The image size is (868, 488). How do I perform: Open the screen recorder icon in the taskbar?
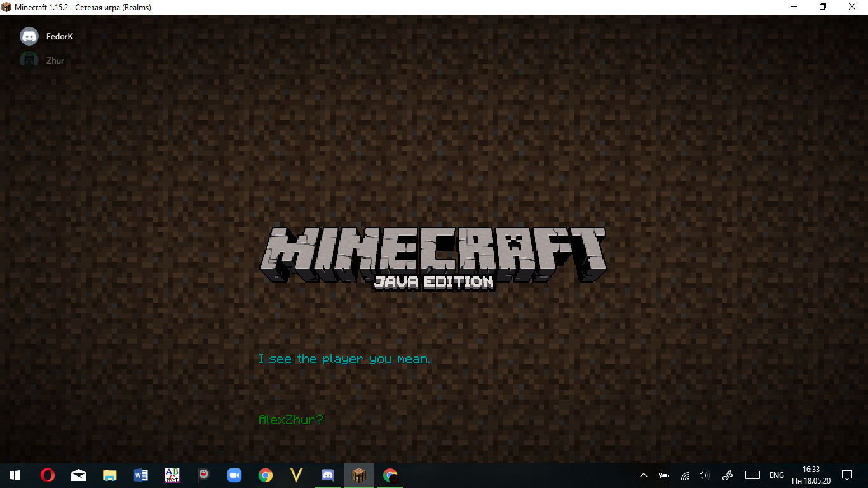(203, 475)
